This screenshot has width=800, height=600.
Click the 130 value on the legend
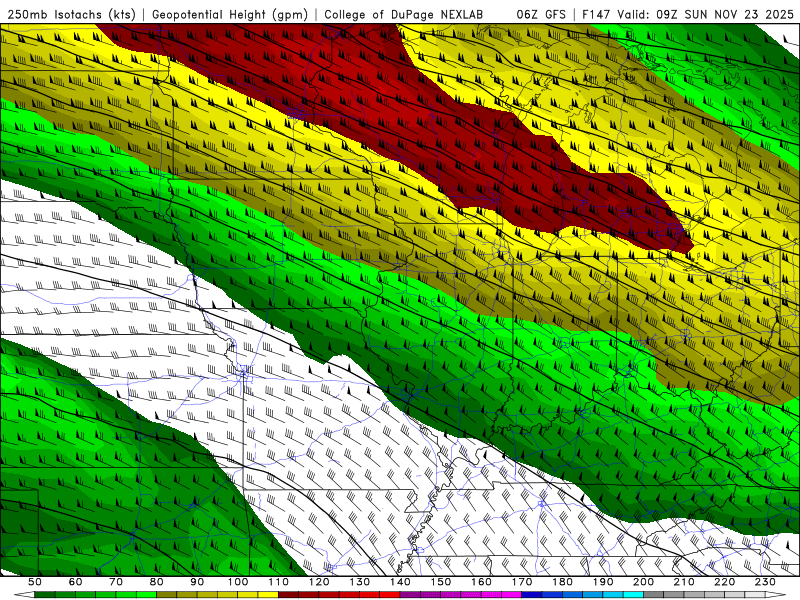click(360, 582)
